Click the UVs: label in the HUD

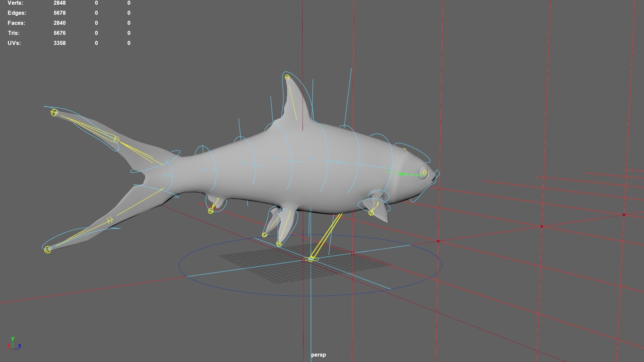point(14,43)
